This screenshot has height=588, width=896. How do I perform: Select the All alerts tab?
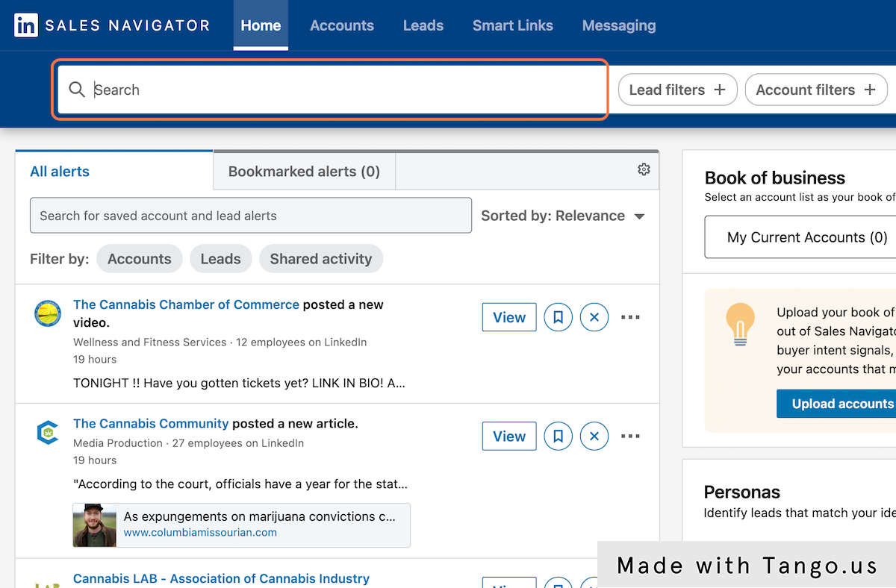(114, 171)
